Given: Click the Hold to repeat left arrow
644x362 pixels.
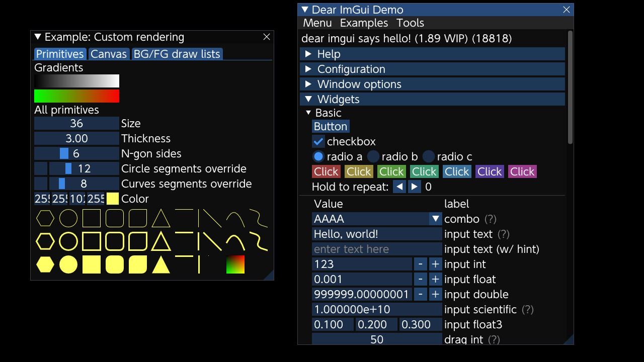Looking at the screenshot, I should pyautogui.click(x=399, y=187).
